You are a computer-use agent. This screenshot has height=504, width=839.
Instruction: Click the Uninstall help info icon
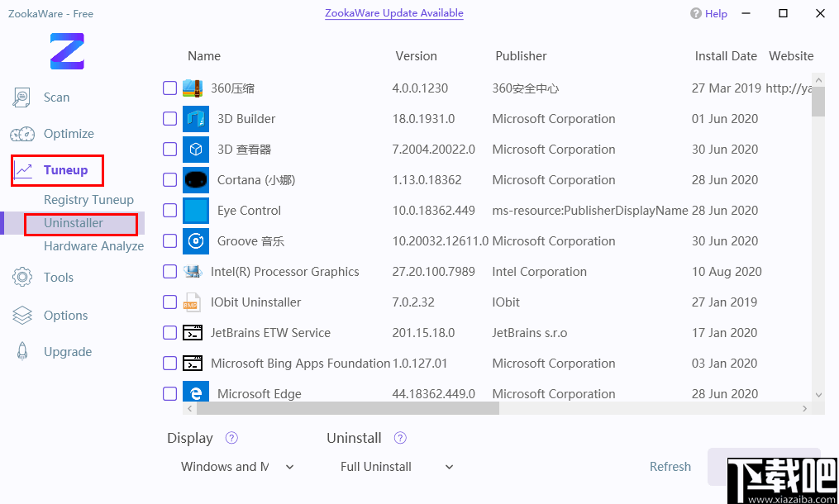401,438
